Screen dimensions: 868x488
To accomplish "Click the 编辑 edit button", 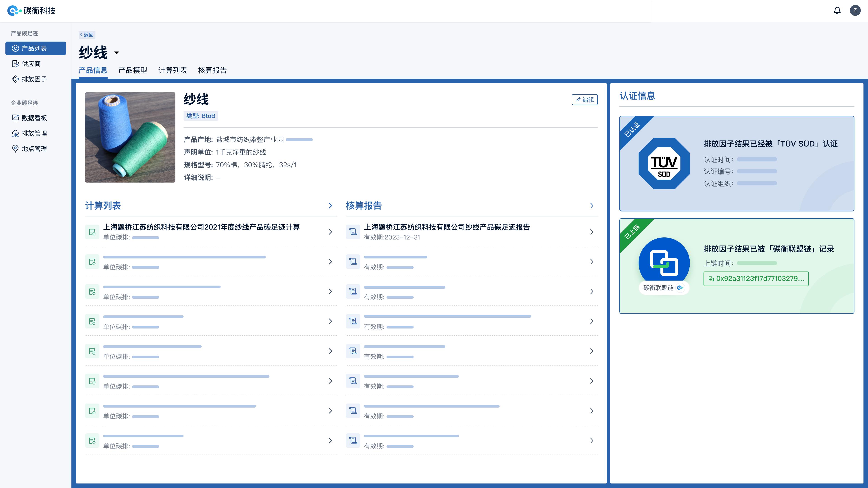I will click(585, 100).
